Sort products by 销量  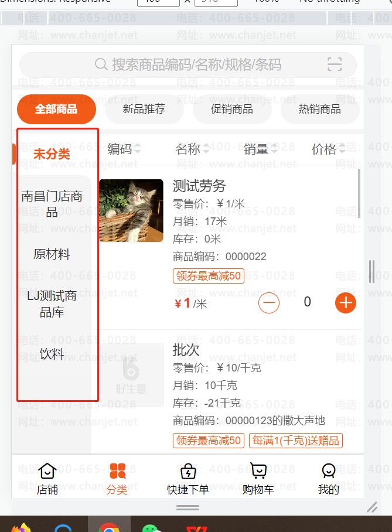click(x=261, y=149)
